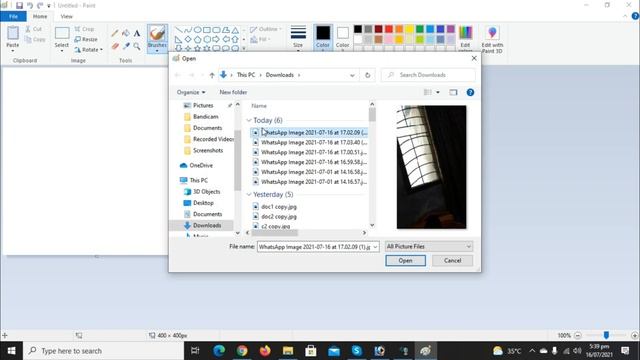Open the Size line thickness dropdown
Image resolution: width=640 pixels, height=360 pixels.
[298, 38]
